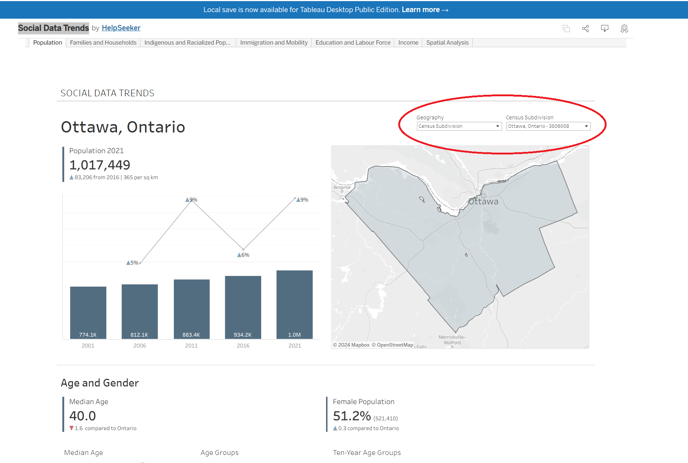Open the Income tab
Image resolution: width=688 pixels, height=463 pixels.
[x=408, y=43]
